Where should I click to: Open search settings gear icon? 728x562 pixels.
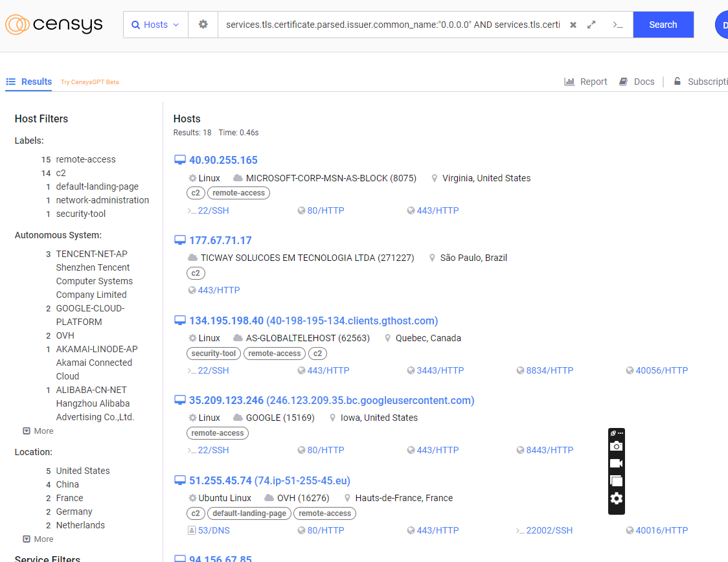[203, 25]
